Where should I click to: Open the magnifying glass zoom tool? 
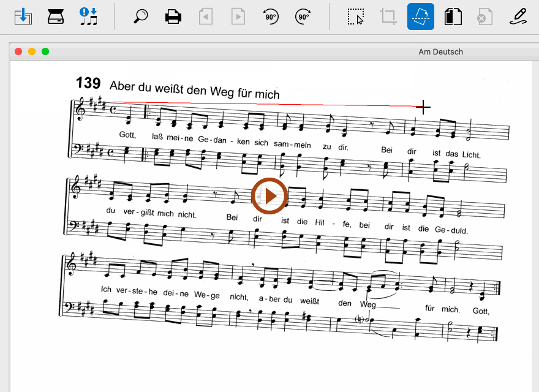click(141, 17)
